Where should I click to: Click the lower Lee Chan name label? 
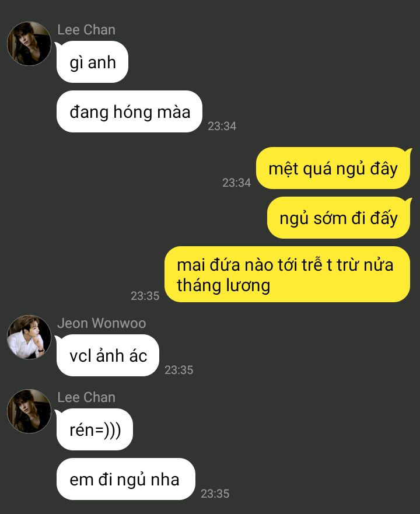(x=86, y=397)
